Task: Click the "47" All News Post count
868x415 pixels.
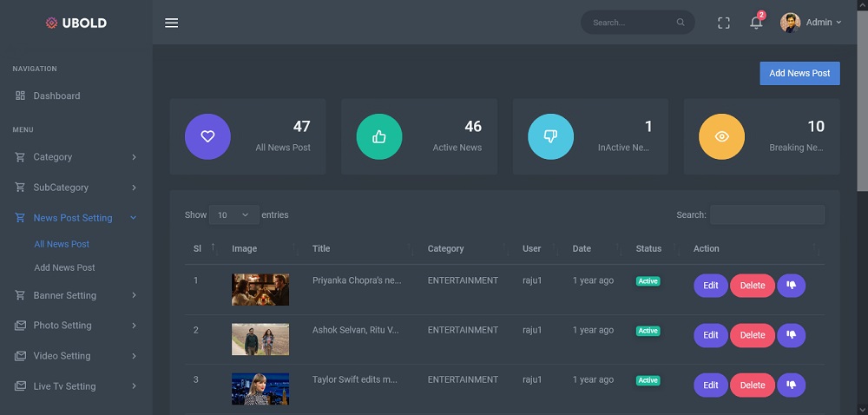Action: (302, 127)
